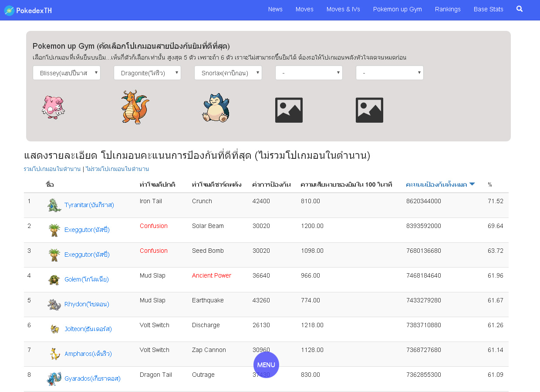Select Pokemon up Gym in navbar

[398, 9]
